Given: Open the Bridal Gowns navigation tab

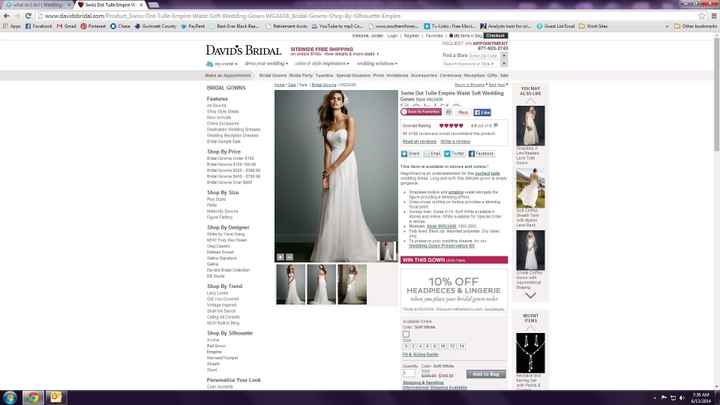Looking at the screenshot, I should pyautogui.click(x=273, y=75).
